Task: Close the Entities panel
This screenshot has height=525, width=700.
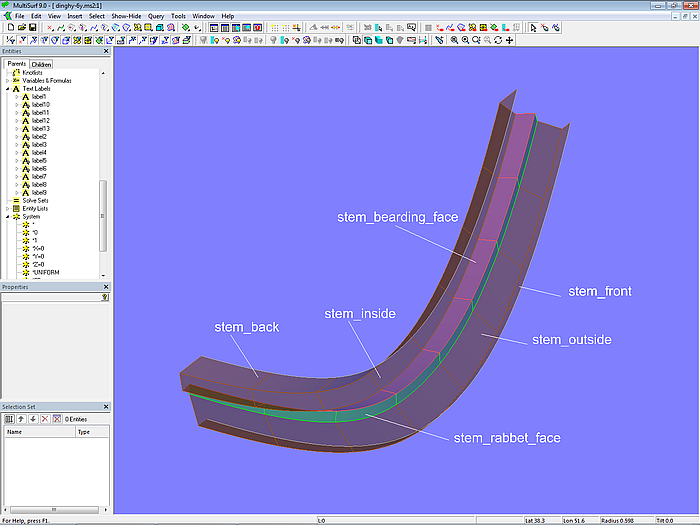Action: click(x=106, y=51)
